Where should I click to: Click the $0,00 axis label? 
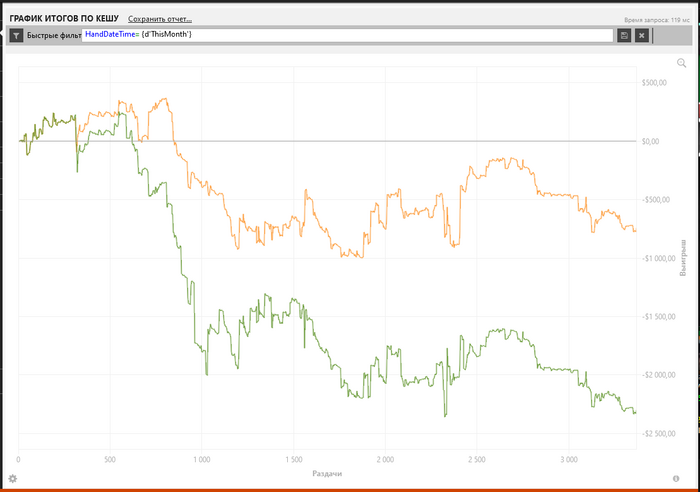pos(650,142)
